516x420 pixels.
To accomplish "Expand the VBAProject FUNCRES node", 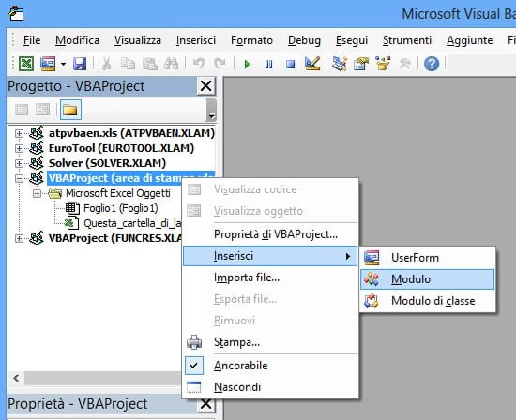I will click(19, 238).
